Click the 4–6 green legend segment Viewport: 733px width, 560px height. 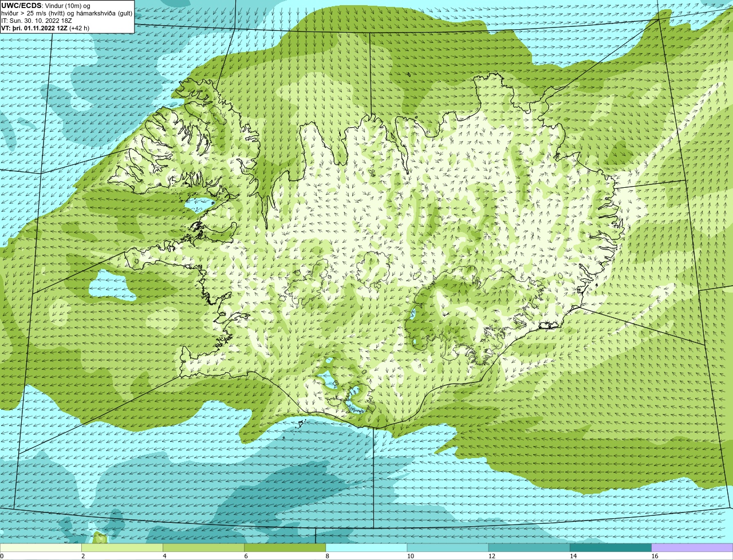click(x=203, y=548)
